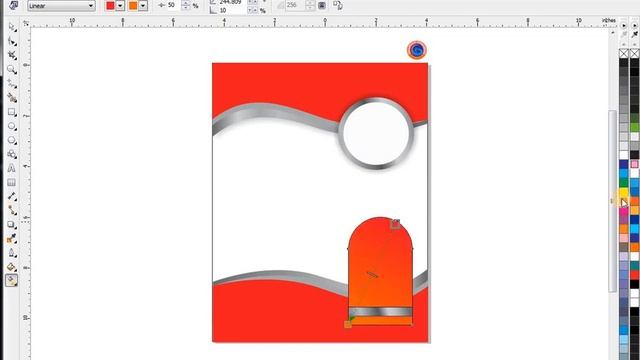
Task: Click the ruler origin corner box
Action: tap(26, 24)
